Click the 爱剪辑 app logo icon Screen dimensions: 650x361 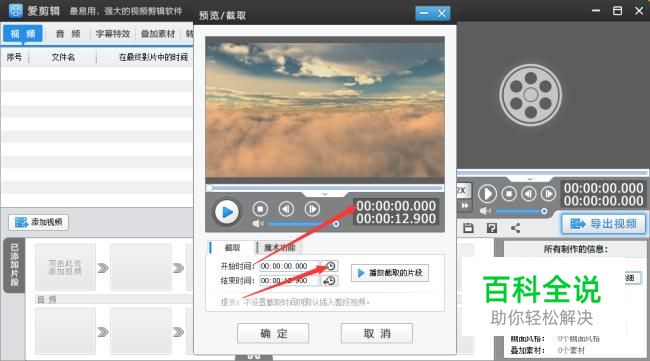pyautogui.click(x=15, y=11)
